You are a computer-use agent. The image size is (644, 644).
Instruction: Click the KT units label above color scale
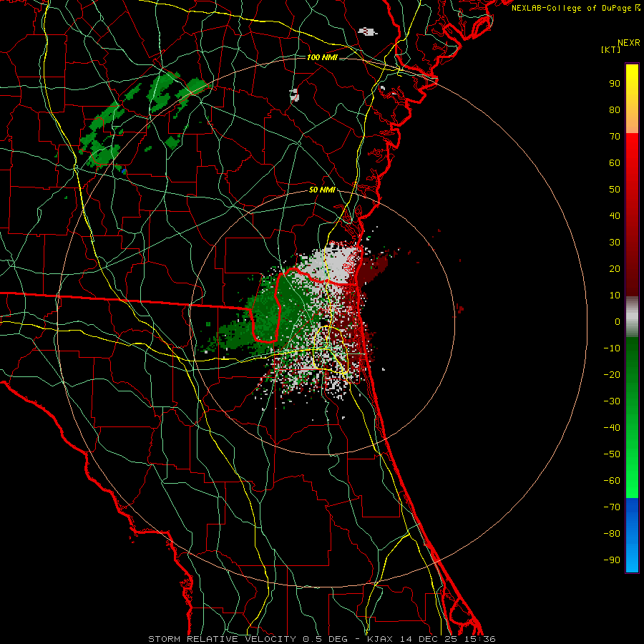pyautogui.click(x=611, y=49)
